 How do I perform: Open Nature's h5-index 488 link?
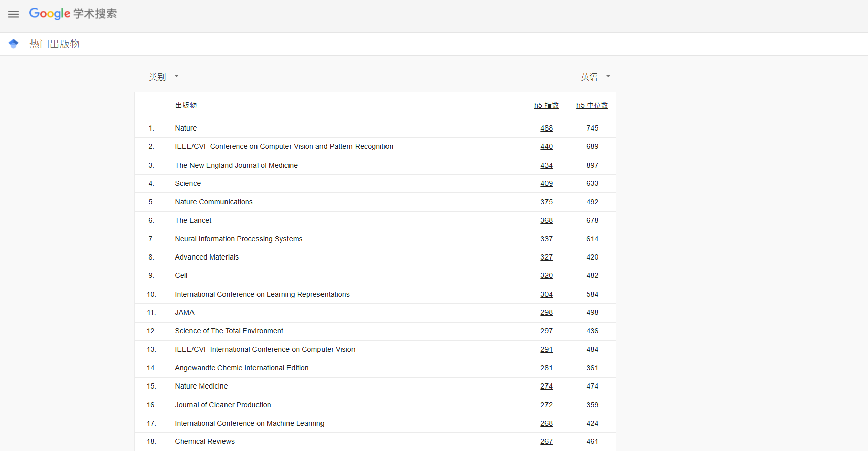point(546,128)
